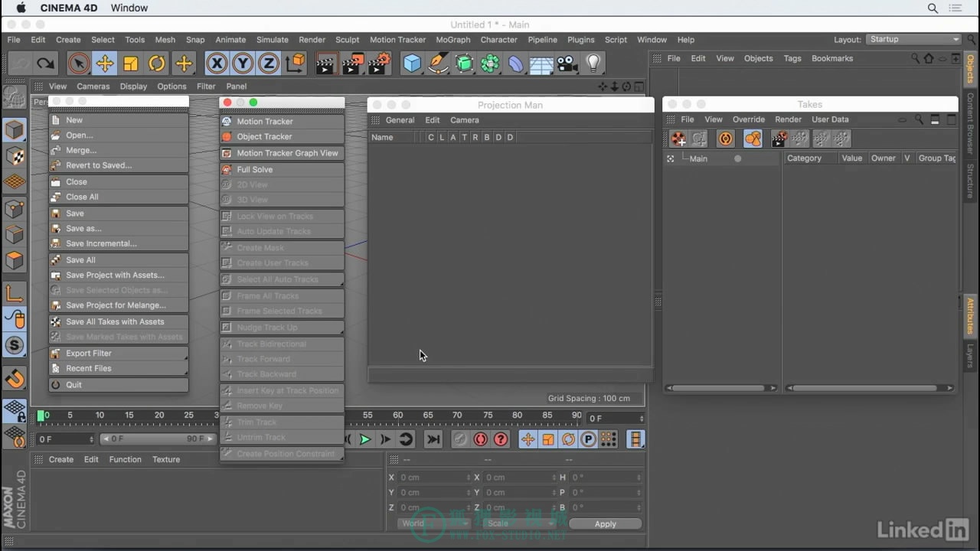Toggle the Y axis lock
Screen dimensions: 980x551
(x=243, y=64)
